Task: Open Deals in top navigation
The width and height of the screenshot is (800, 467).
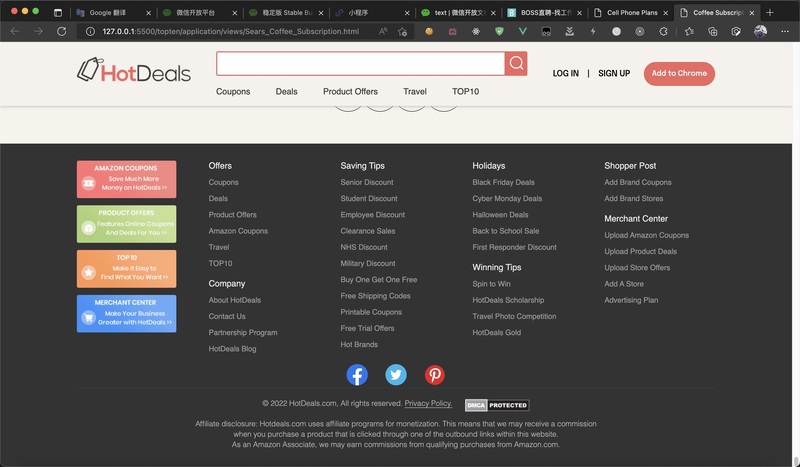Action: pos(286,91)
